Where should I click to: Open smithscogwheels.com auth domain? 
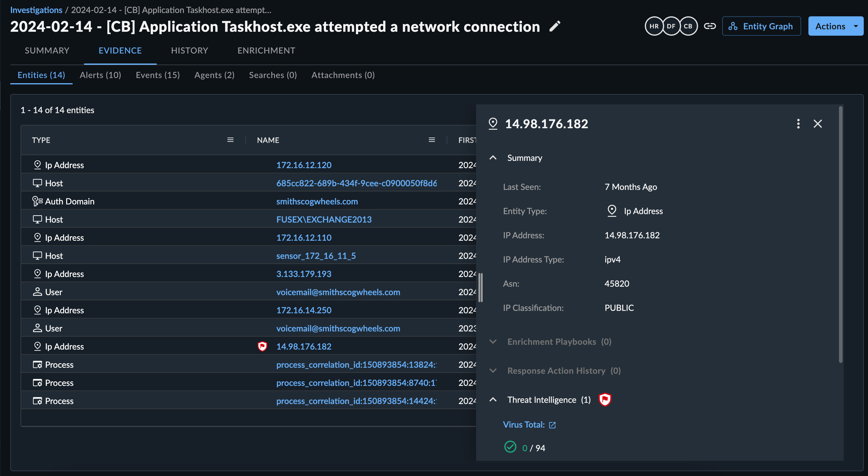317,201
